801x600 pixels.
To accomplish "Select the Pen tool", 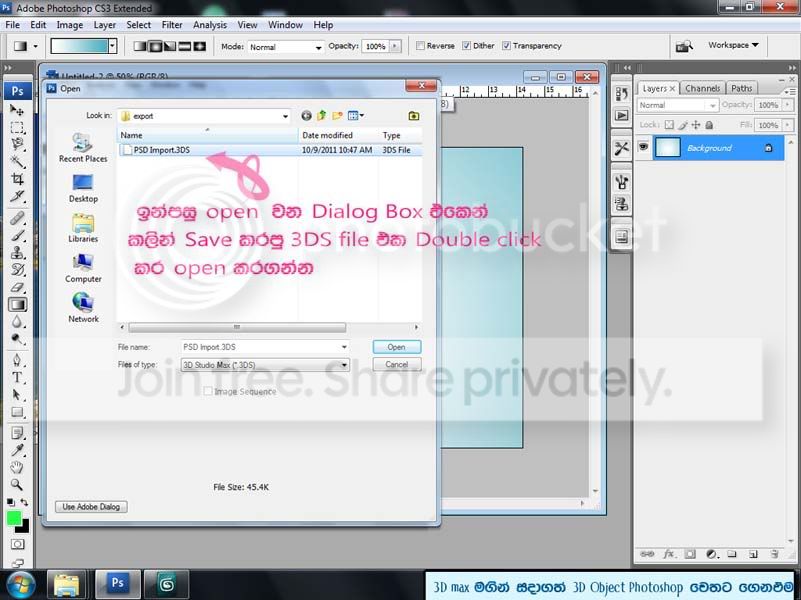I will click(17, 361).
